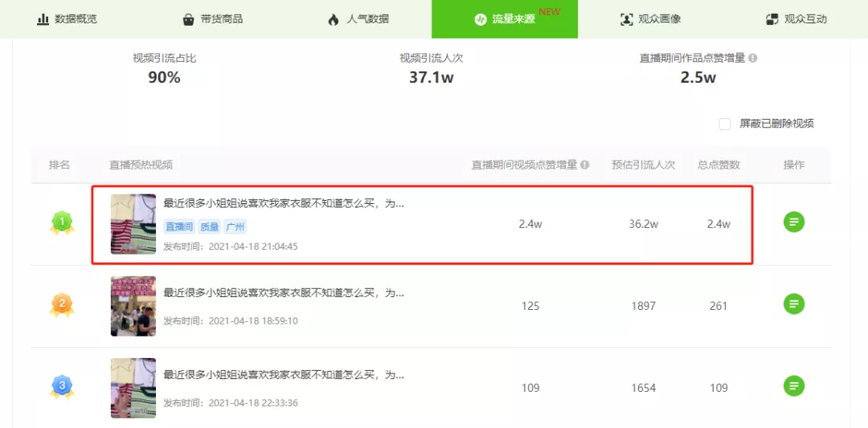Open the 观众画像 tab
Image resolution: width=868 pixels, height=428 pixels.
point(650,18)
